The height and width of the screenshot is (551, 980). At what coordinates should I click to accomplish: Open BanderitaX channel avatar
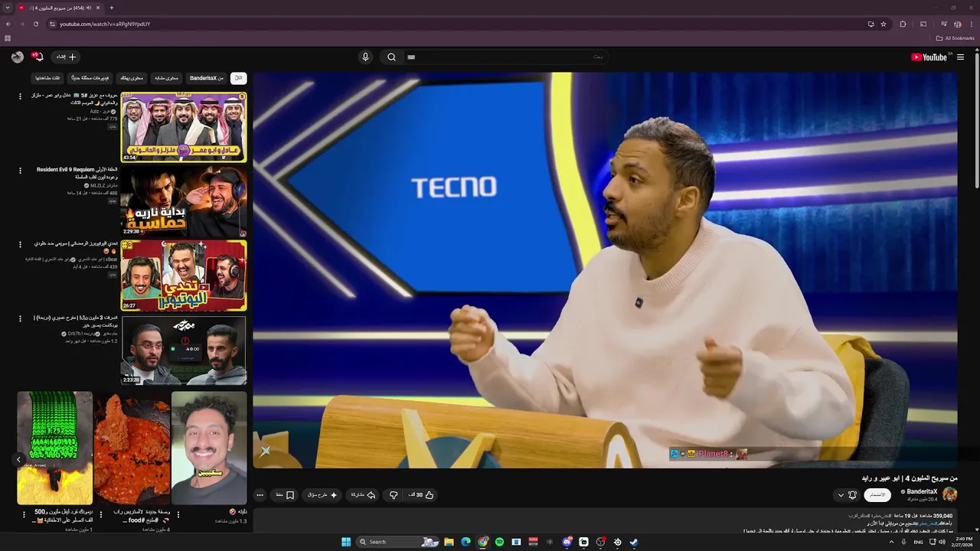click(950, 494)
